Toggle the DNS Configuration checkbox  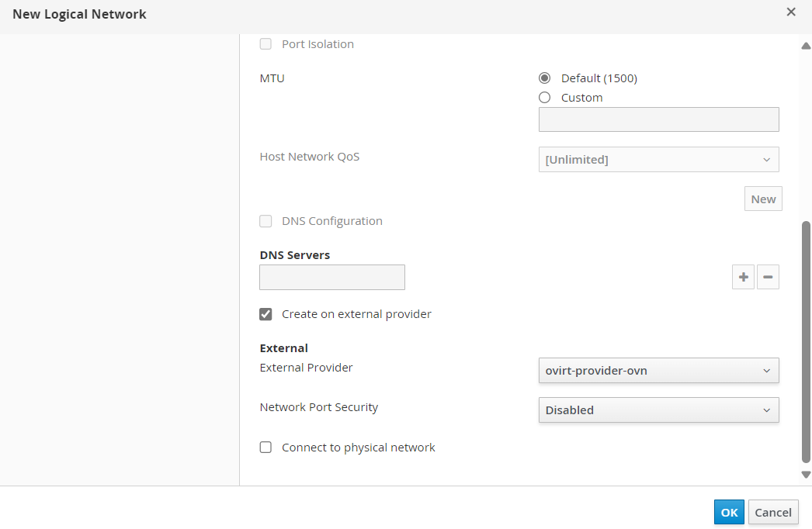[265, 221]
